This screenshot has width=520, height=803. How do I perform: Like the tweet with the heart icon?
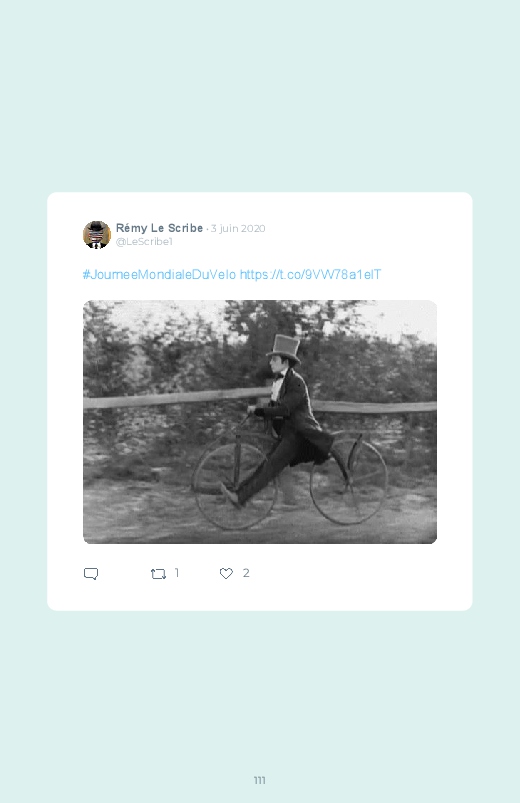(226, 574)
